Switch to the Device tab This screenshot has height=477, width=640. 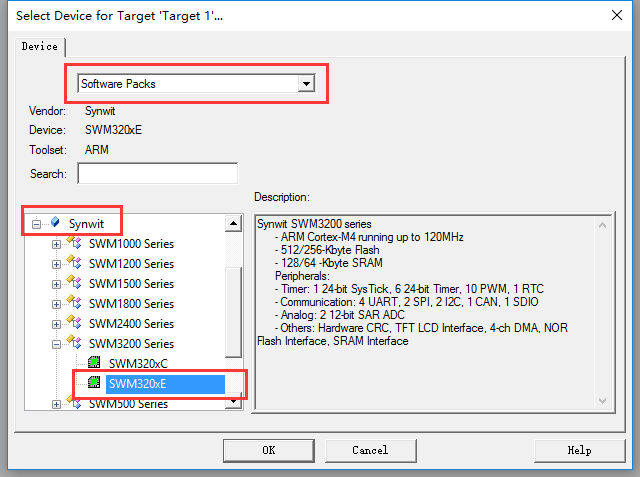click(x=40, y=47)
